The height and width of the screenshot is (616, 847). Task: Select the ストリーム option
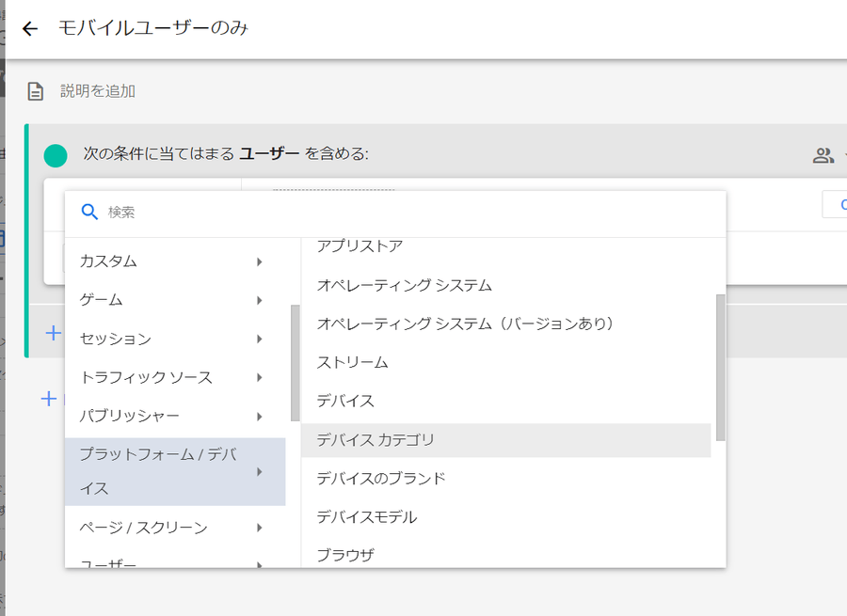(x=353, y=362)
